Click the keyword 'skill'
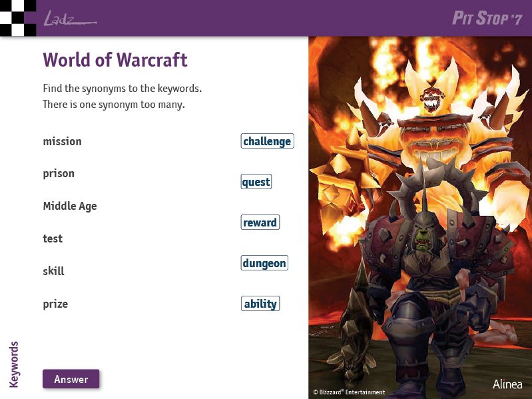The width and height of the screenshot is (532, 399). [54, 270]
